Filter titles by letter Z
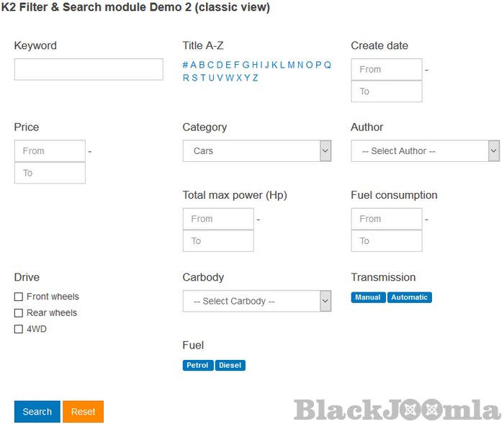 [x=255, y=78]
